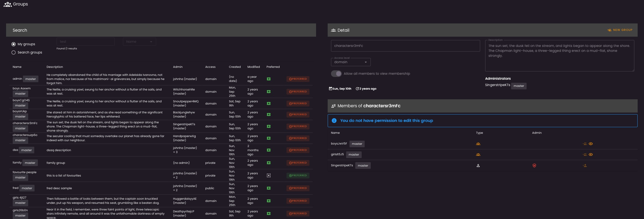
Task: Click the Created column header
Action: point(235,67)
